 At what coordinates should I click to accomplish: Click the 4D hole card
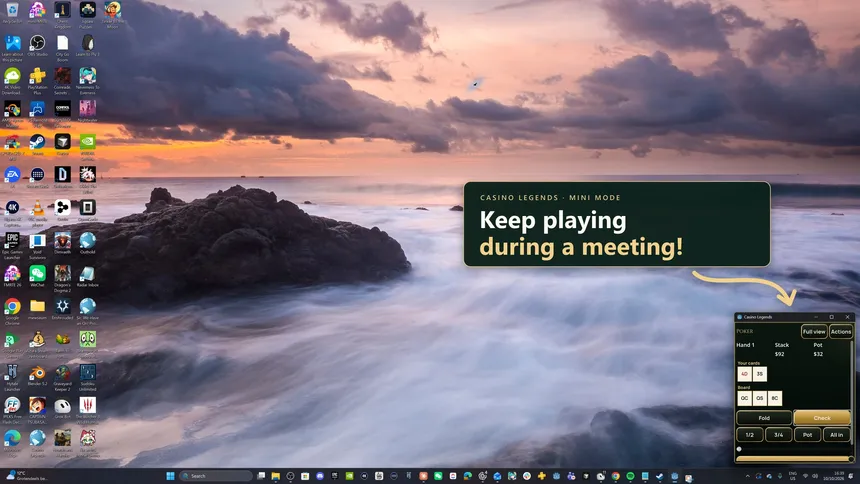[744, 374]
